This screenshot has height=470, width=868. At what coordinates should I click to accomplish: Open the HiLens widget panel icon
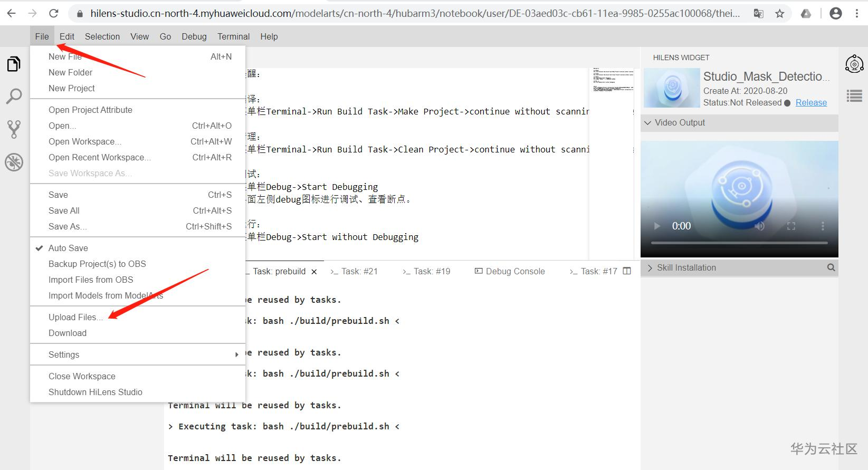pos(854,64)
